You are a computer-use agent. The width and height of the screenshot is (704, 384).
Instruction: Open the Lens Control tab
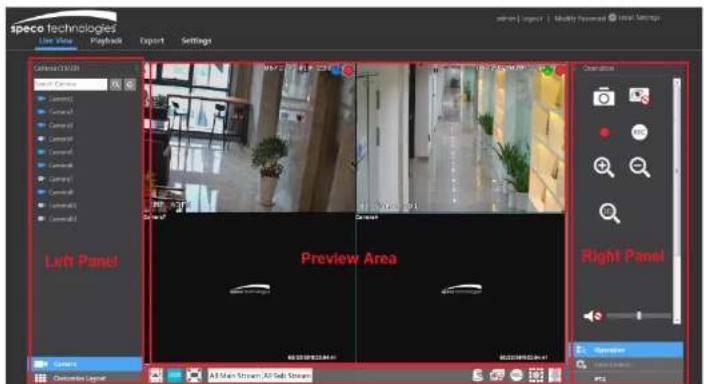click(629, 365)
